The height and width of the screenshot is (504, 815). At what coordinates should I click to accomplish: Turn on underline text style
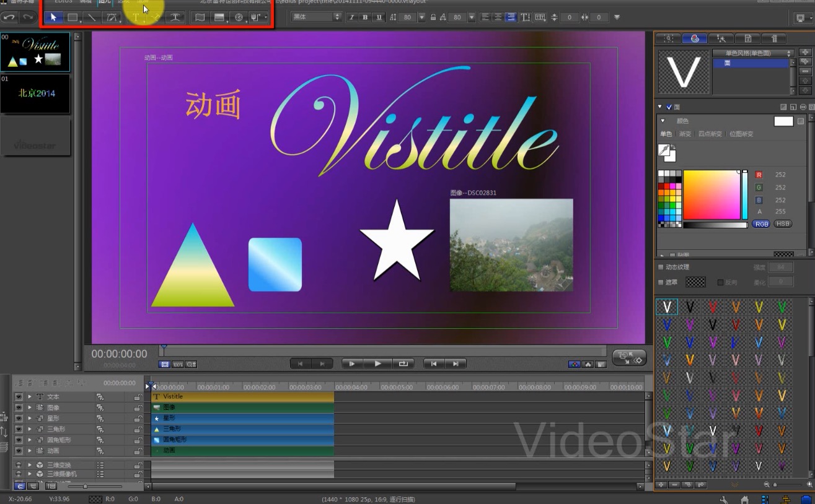coord(379,17)
